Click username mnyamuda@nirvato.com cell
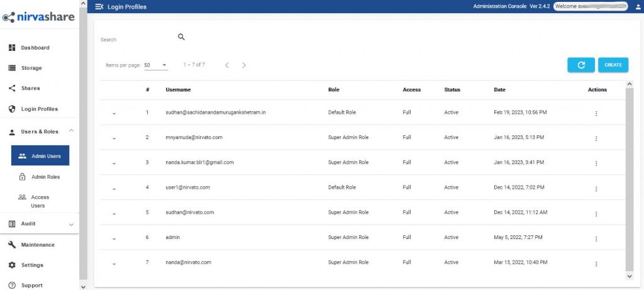This screenshot has height=290, width=644. point(194,137)
